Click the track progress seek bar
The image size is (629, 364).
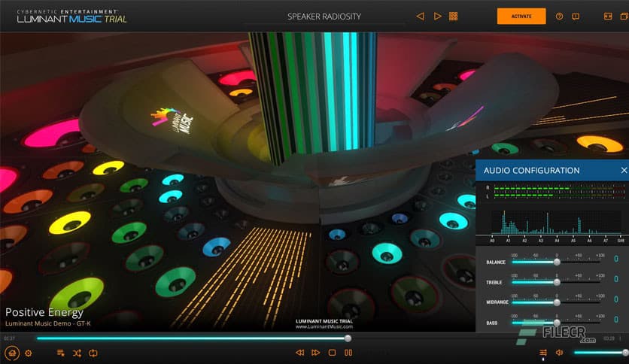(193, 338)
